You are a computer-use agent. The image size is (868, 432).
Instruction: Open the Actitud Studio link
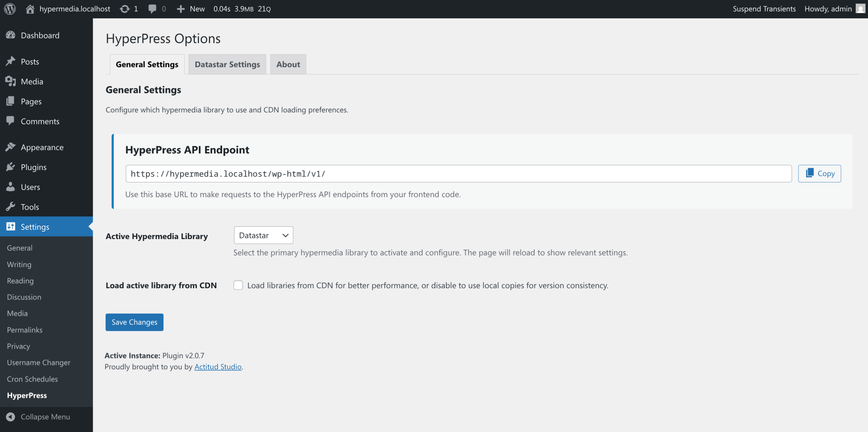[x=218, y=366]
